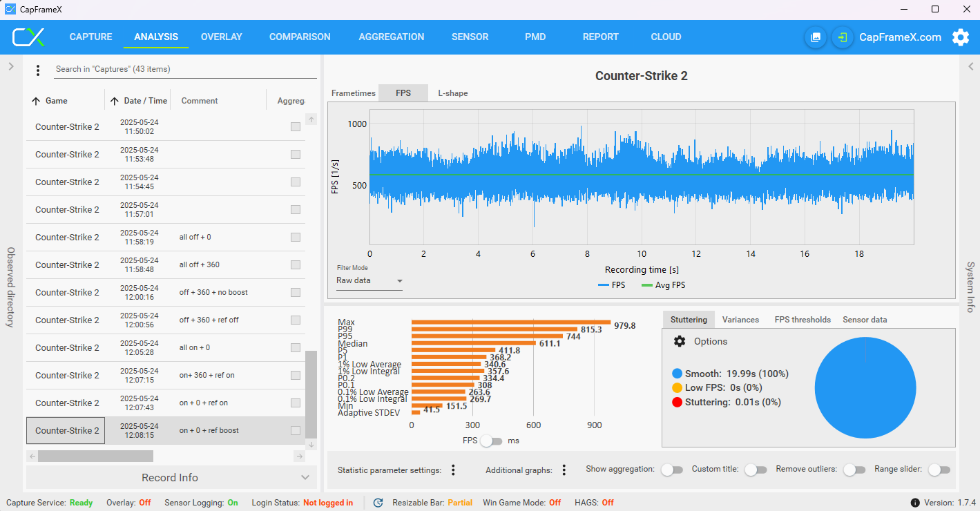Open the CapFrameX.com website link
The image size is (980, 511).
900,37
